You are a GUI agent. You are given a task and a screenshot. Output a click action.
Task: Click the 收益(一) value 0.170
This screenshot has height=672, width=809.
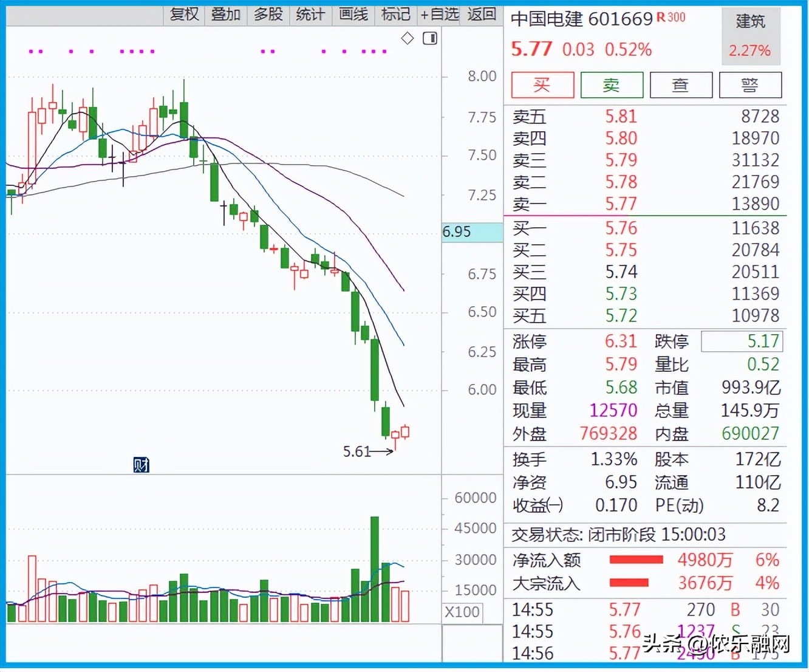click(x=616, y=505)
